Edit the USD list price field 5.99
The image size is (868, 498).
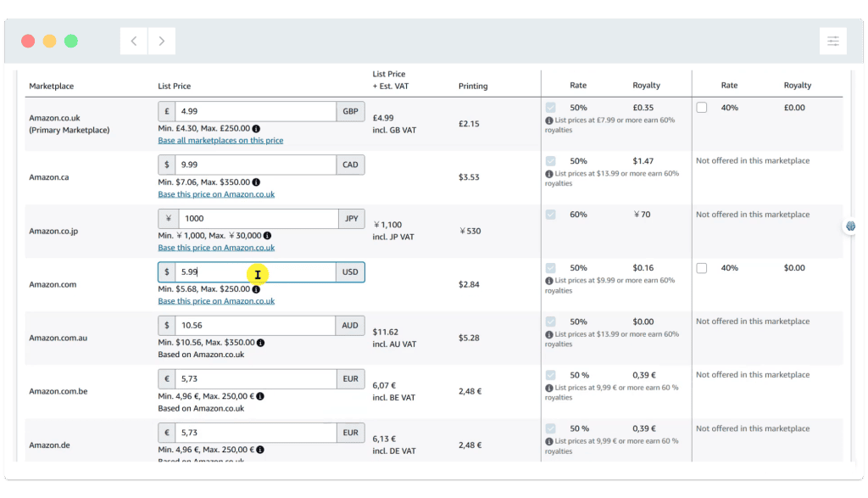tap(256, 272)
